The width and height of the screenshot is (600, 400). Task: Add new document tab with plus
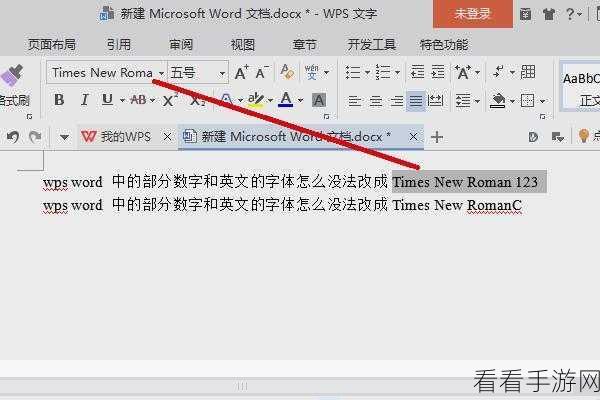coord(437,137)
